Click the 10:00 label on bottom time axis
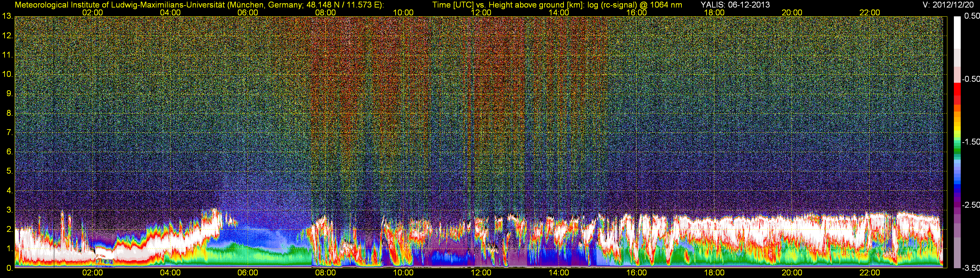Image resolution: width=980 pixels, height=278 pixels. tap(403, 273)
